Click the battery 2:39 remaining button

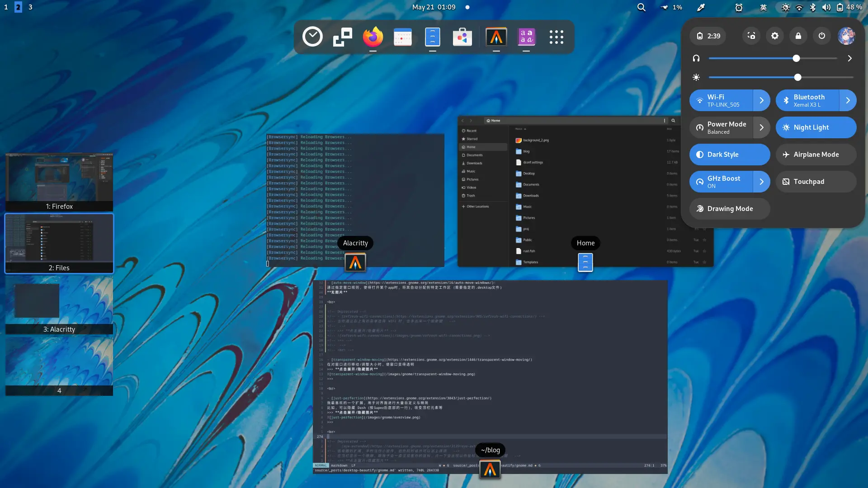pos(708,36)
